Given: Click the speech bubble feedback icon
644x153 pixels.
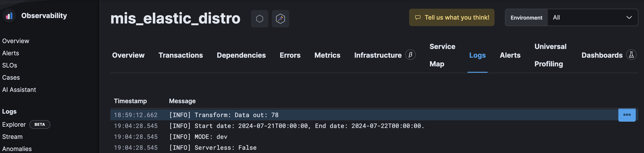Looking at the screenshot, I should pyautogui.click(x=418, y=18).
